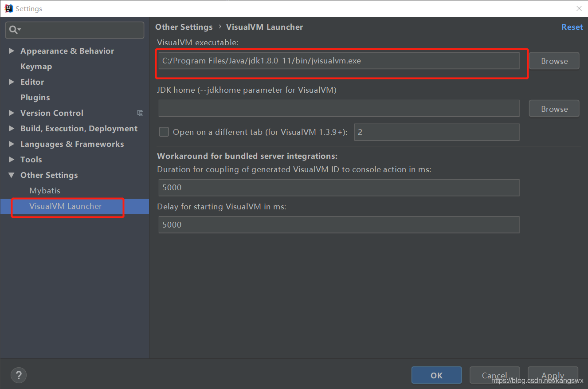Click the Cancel button

pyautogui.click(x=494, y=375)
